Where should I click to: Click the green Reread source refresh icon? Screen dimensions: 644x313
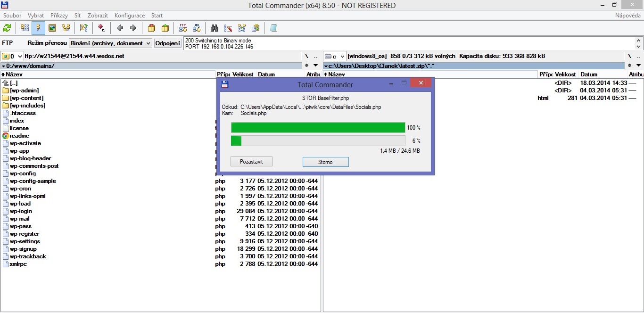pos(8,28)
